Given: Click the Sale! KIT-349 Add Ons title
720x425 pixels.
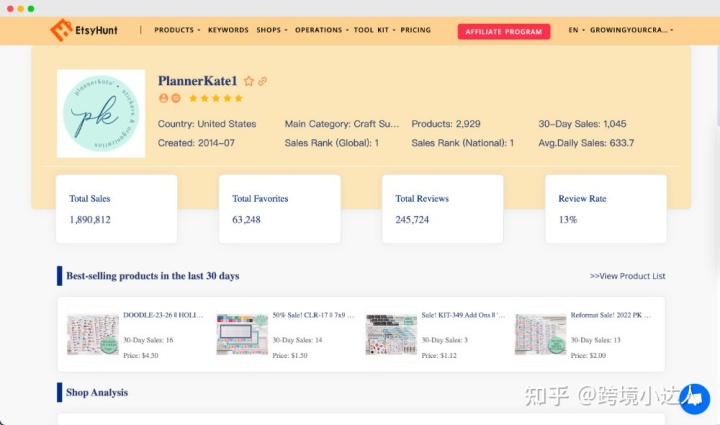Looking at the screenshot, I should click(x=463, y=315).
